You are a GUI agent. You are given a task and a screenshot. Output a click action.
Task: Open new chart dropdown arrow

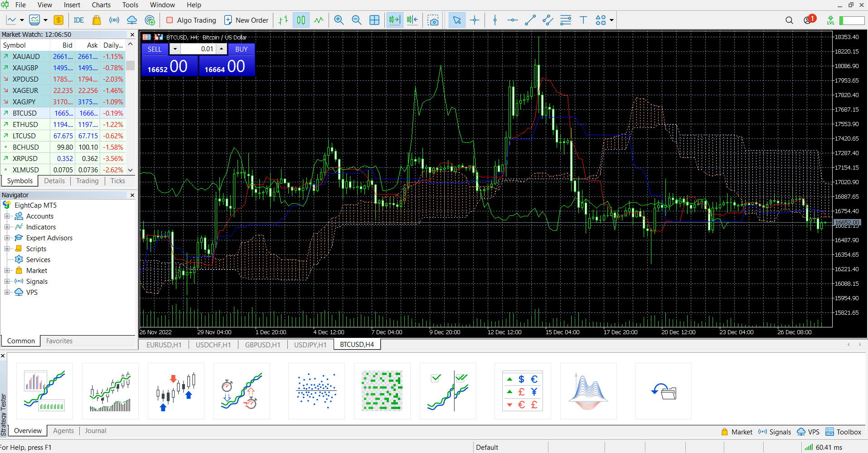point(21,20)
